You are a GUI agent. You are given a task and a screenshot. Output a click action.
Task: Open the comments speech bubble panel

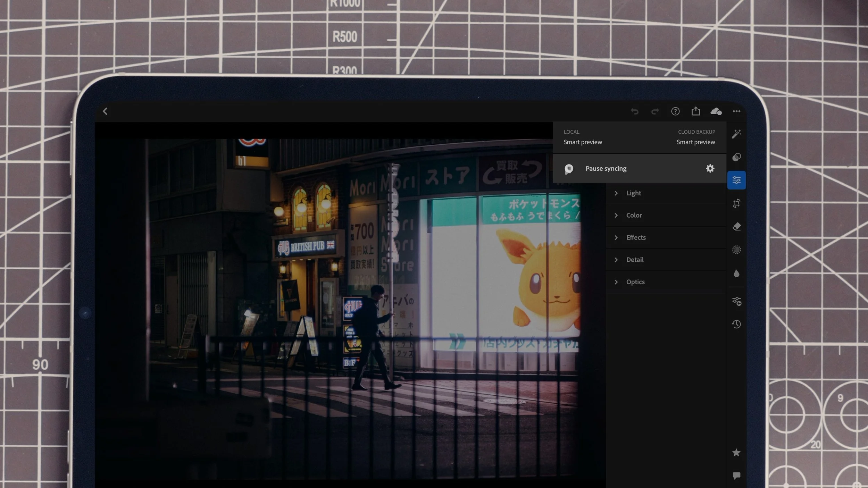tap(736, 476)
